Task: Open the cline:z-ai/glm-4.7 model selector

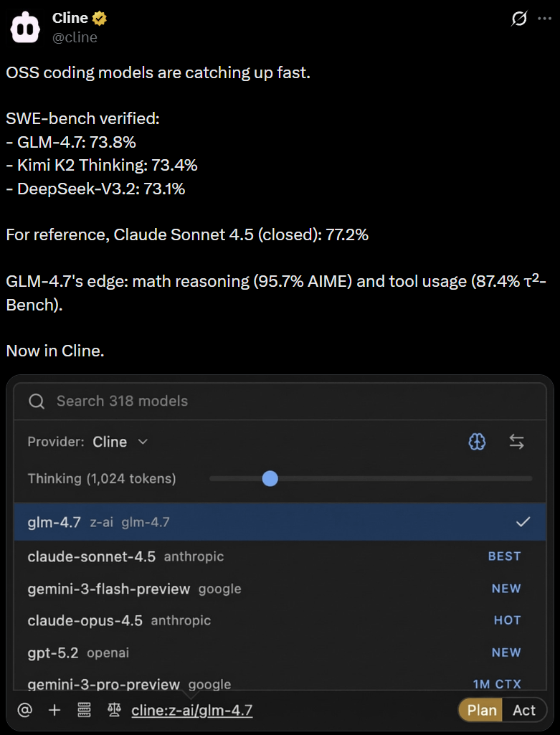Action: (191, 710)
